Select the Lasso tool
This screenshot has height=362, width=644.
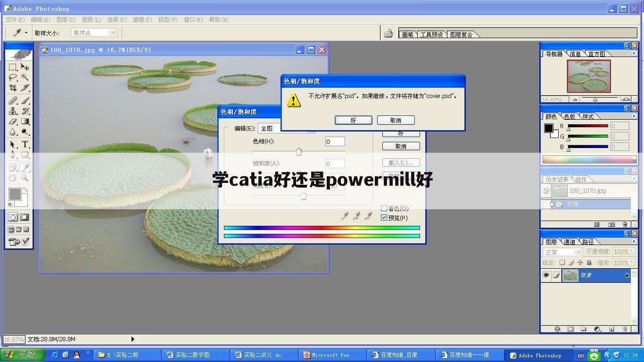(13, 77)
